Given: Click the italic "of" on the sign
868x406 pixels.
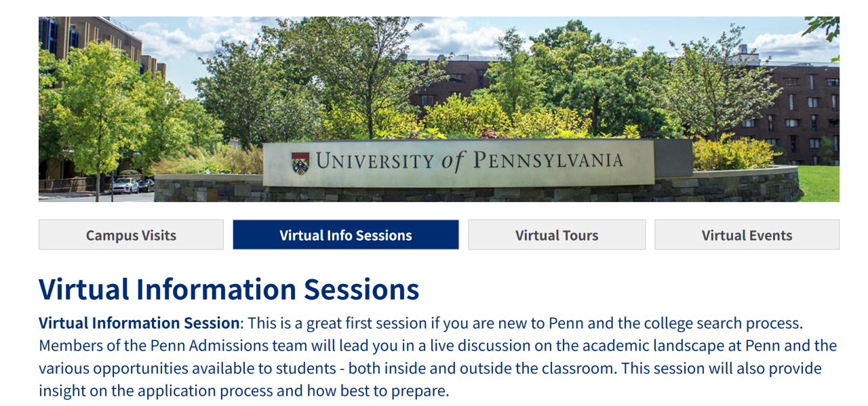Looking at the screenshot, I should point(454,161).
